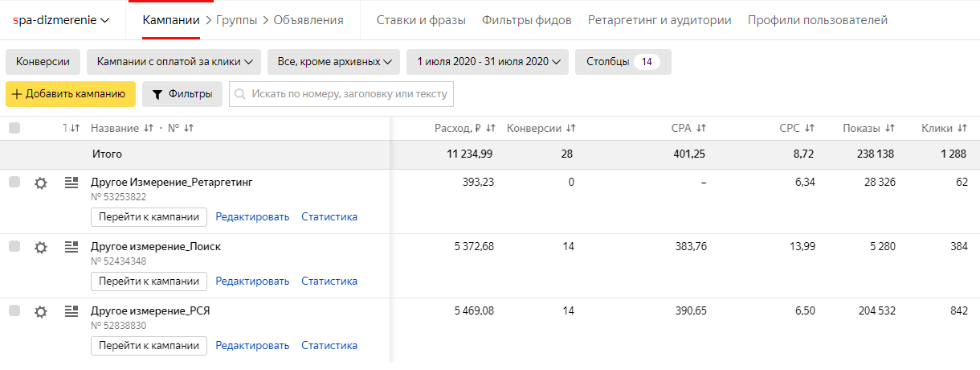Check the Другое Измерение_Ретаргетинг campaign checkbox

pyautogui.click(x=14, y=183)
